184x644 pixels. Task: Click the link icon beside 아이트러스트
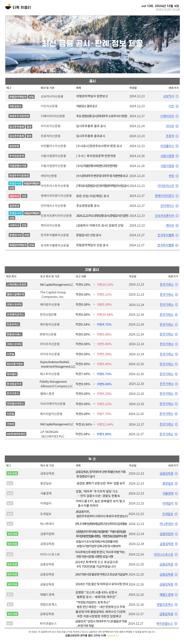[177, 186]
